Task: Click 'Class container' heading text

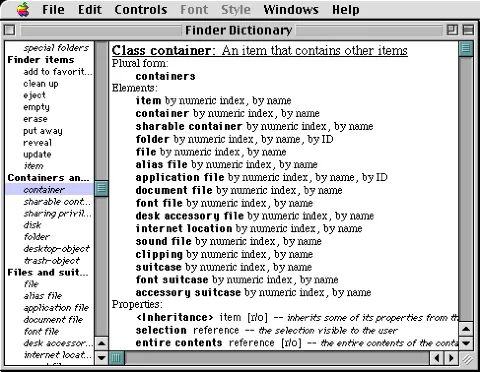Action: pos(162,51)
